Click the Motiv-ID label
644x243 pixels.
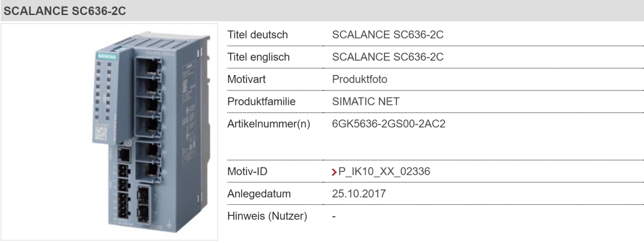tap(247, 172)
